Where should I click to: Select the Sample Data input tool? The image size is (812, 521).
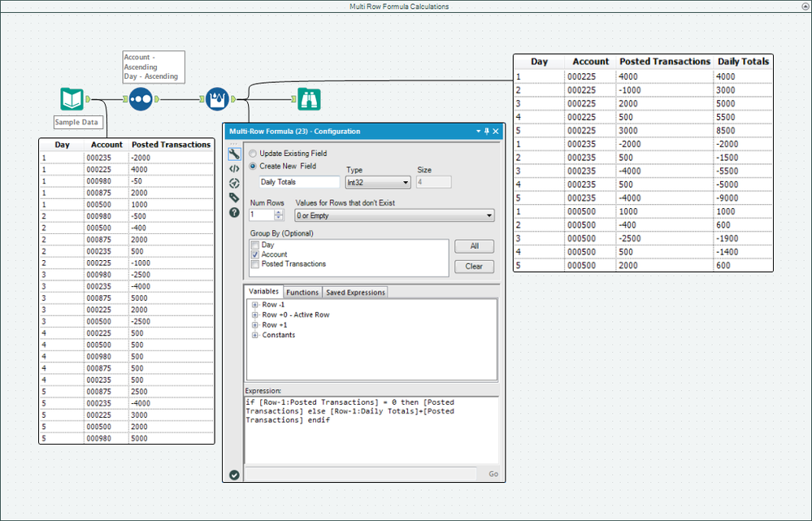point(72,99)
